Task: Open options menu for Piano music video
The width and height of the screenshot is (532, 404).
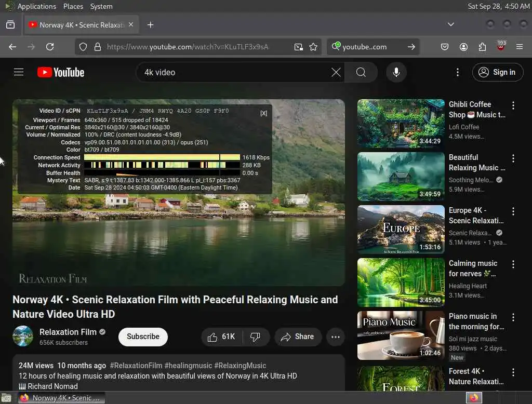Action: [x=513, y=317]
